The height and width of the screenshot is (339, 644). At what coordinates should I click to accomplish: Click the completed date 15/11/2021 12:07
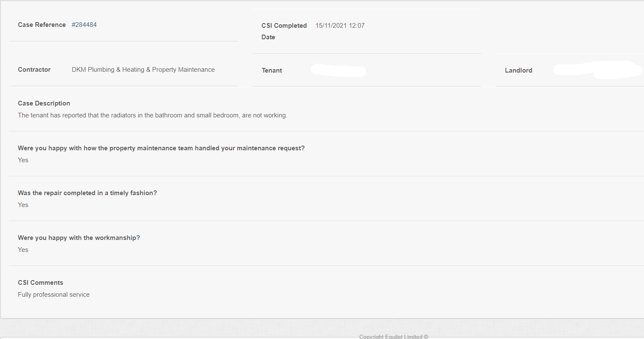pyautogui.click(x=340, y=26)
